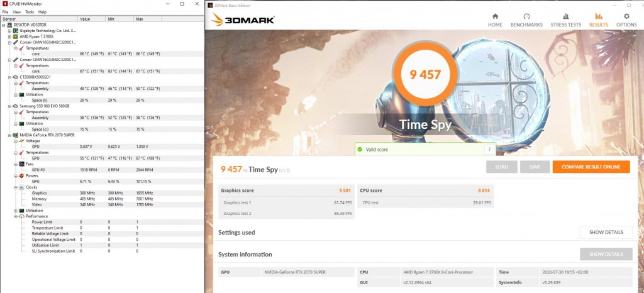Click the Max column header
The width and height of the screenshot is (644, 293).
click(x=147, y=19)
